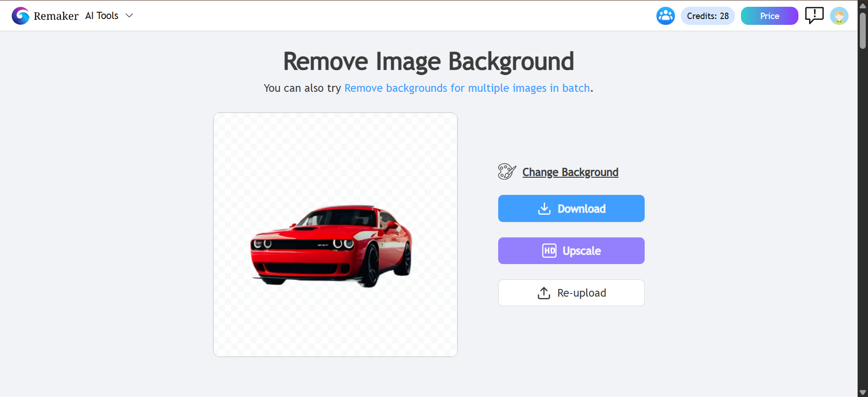Open the user profile avatar
Image resolution: width=868 pixels, height=397 pixels.
[x=839, y=16]
